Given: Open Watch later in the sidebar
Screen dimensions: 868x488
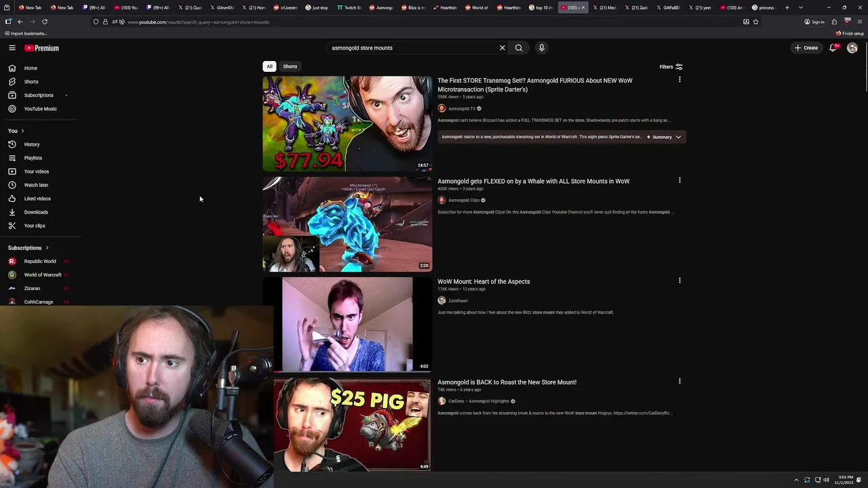Looking at the screenshot, I should click(36, 185).
